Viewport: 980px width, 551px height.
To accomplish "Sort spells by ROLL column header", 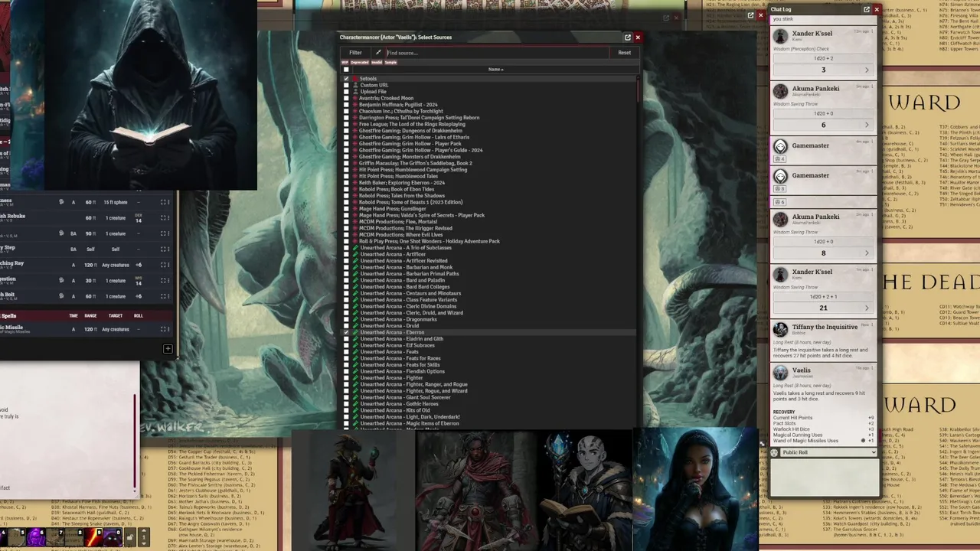I will (x=139, y=315).
